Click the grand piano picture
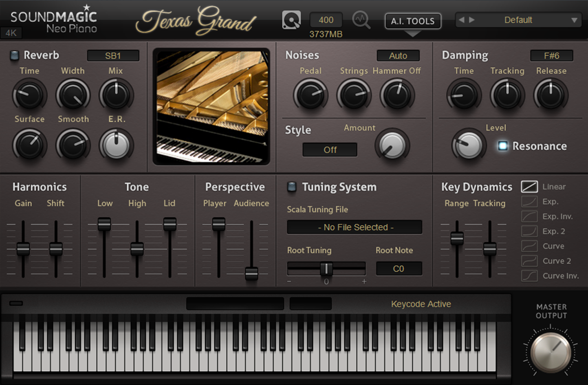 pos(211,106)
